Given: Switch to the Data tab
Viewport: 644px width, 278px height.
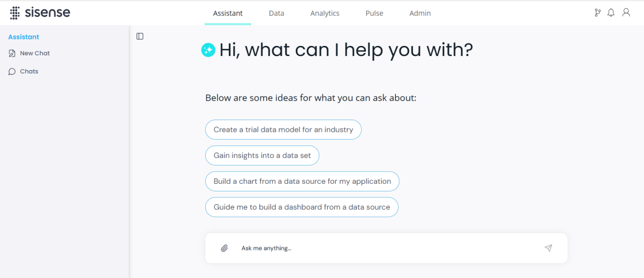Looking at the screenshot, I should tap(276, 13).
